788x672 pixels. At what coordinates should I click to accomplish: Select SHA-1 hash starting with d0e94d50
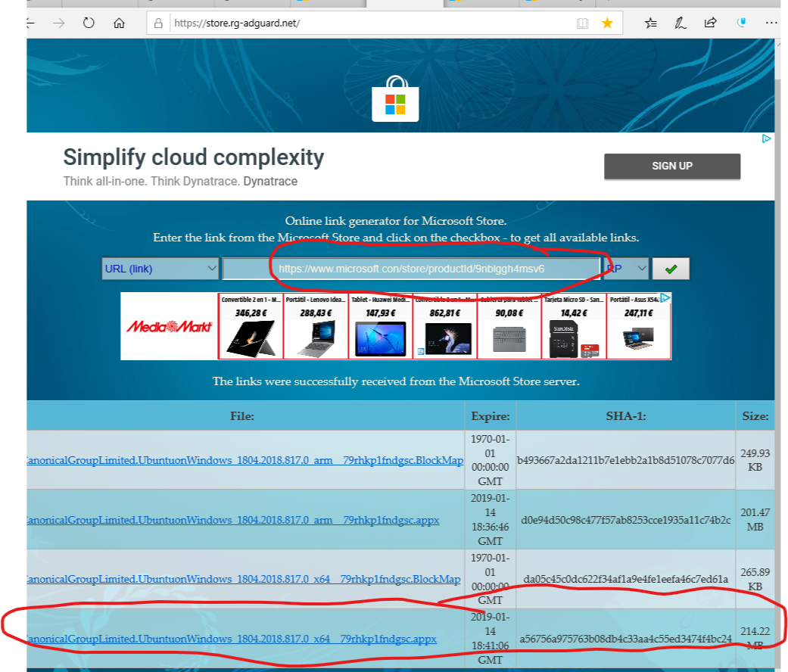coord(626,520)
